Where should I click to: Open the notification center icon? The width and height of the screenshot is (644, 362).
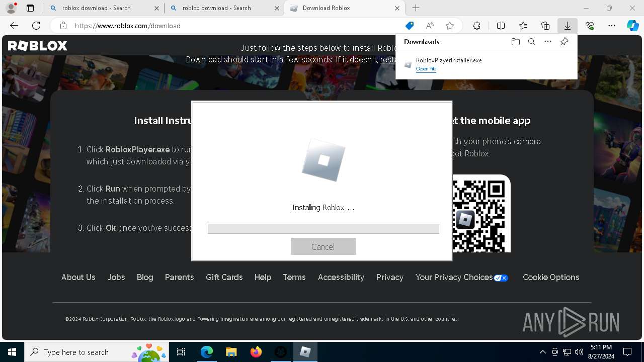pos(627,352)
